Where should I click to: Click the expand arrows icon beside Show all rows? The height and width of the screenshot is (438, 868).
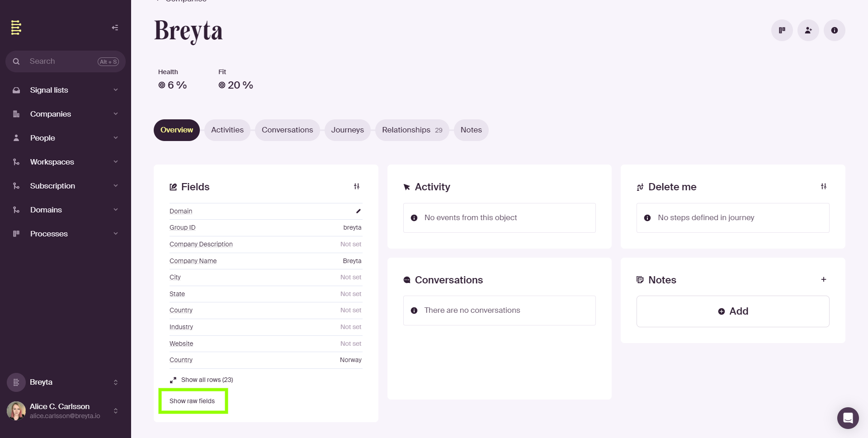(173, 380)
